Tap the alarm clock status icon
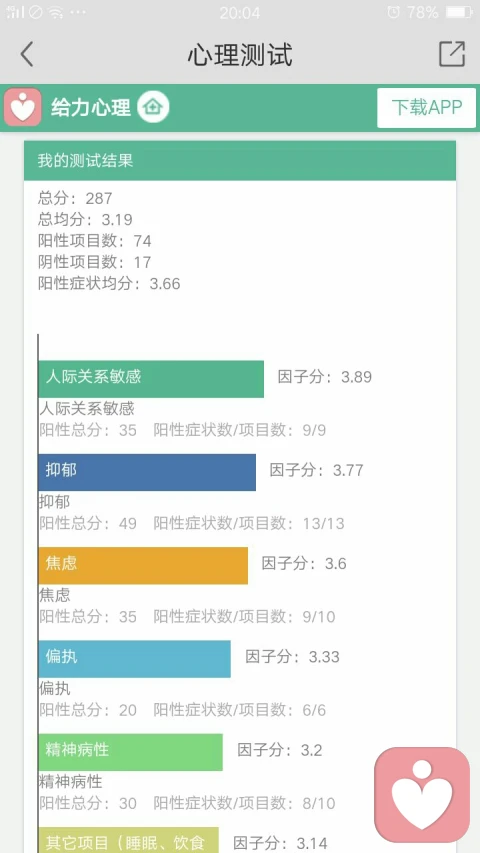The height and width of the screenshot is (853, 480). click(393, 12)
